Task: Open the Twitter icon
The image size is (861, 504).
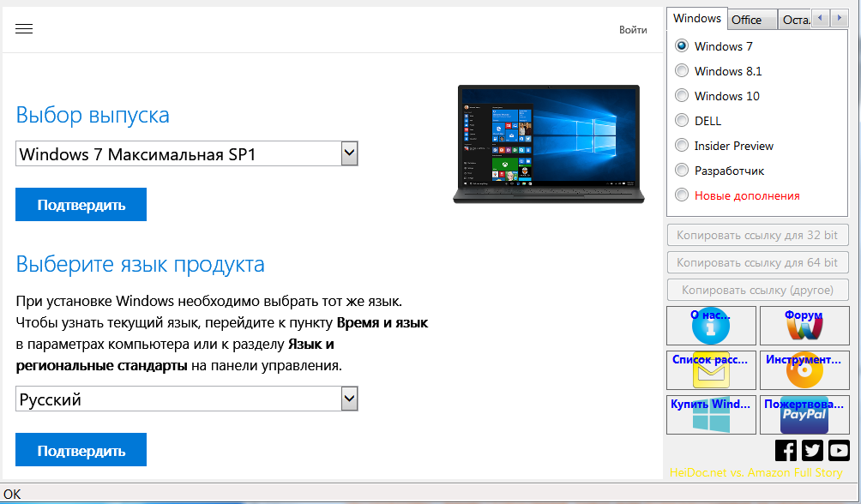Action: point(812,450)
